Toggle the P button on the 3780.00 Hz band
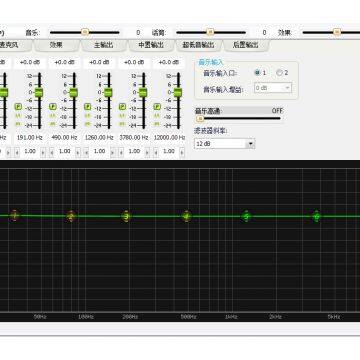Viewport: 360px width, 360px height. [x=122, y=107]
